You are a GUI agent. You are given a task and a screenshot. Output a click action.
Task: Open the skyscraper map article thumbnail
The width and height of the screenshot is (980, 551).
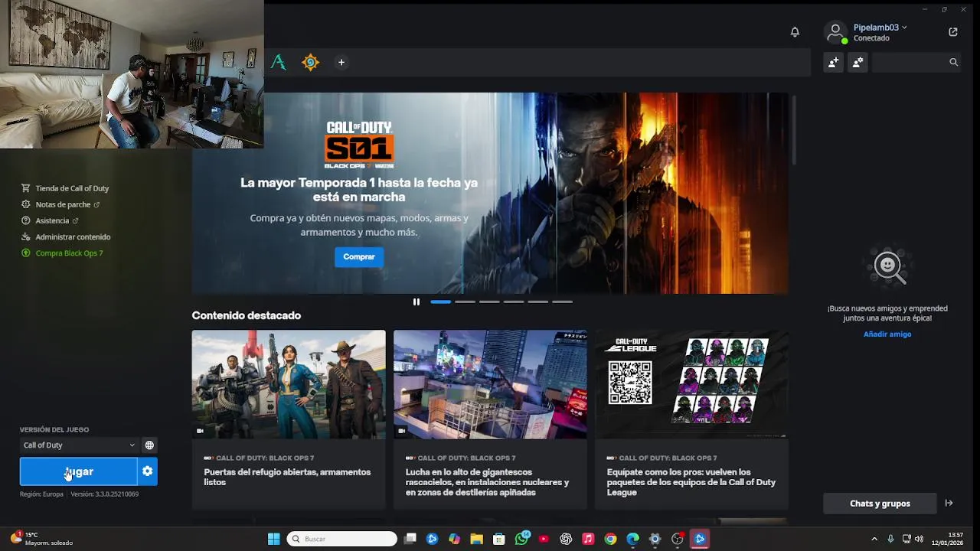click(490, 384)
